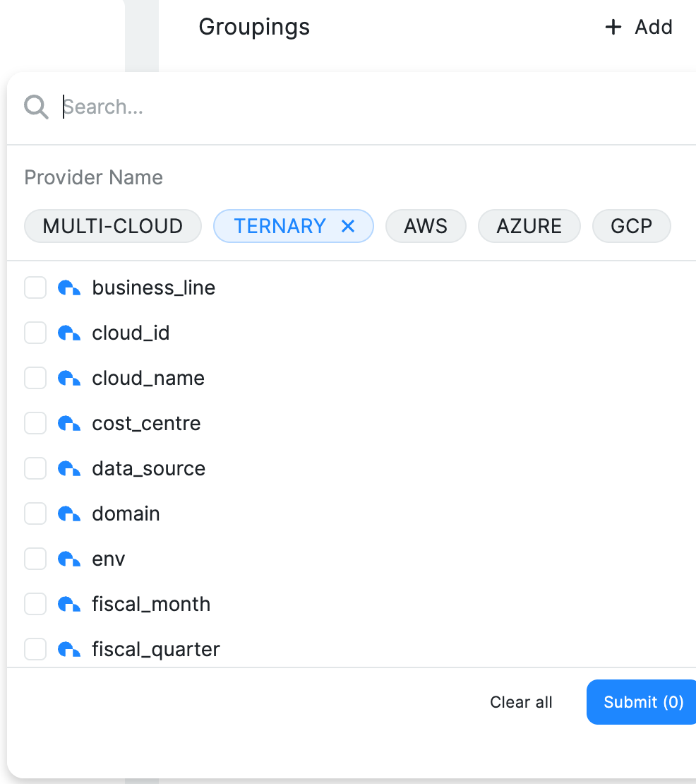Click the Ternary icon beside business_line

click(x=69, y=288)
